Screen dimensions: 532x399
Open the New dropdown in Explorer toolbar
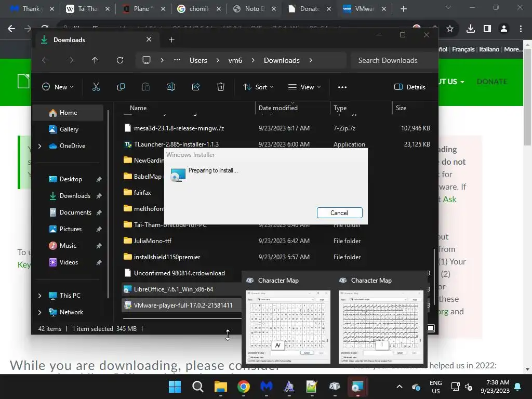click(58, 87)
